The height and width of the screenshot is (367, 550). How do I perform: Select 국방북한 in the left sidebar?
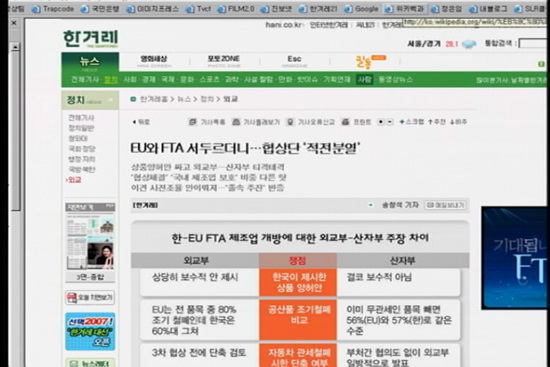[x=82, y=169]
